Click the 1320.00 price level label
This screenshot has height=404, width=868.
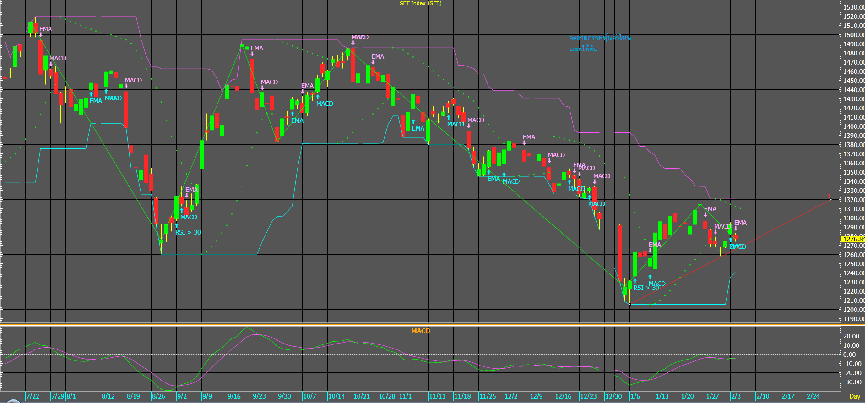click(854, 200)
